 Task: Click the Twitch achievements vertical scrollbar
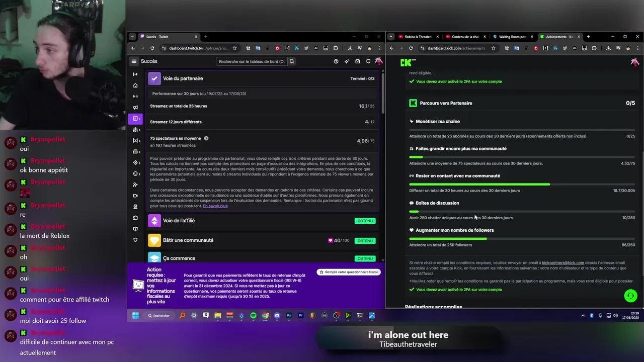click(x=382, y=93)
